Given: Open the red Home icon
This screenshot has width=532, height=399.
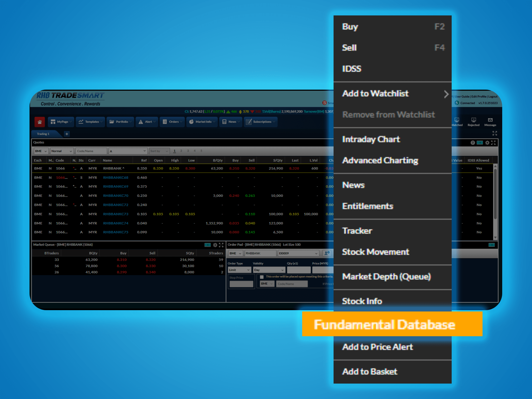Looking at the screenshot, I should click(x=40, y=122).
